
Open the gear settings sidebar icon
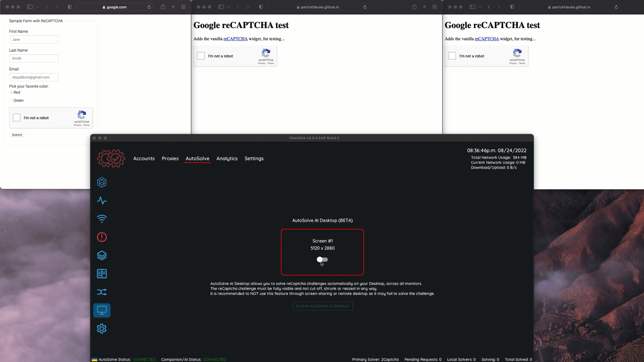[102, 328]
